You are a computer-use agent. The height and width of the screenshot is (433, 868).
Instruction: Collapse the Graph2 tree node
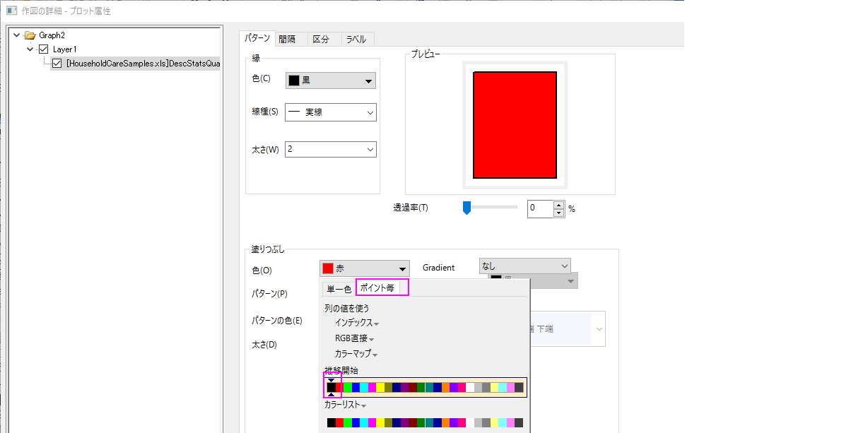click(x=16, y=35)
